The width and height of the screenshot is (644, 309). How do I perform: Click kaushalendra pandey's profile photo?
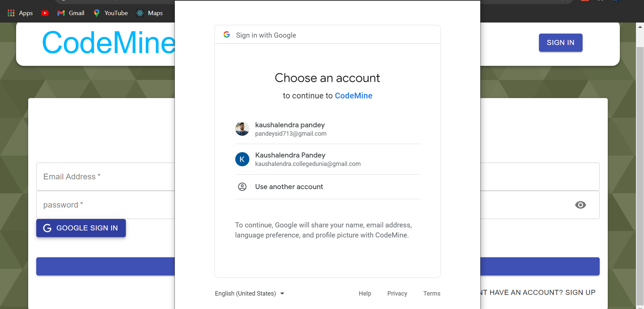[242, 129]
